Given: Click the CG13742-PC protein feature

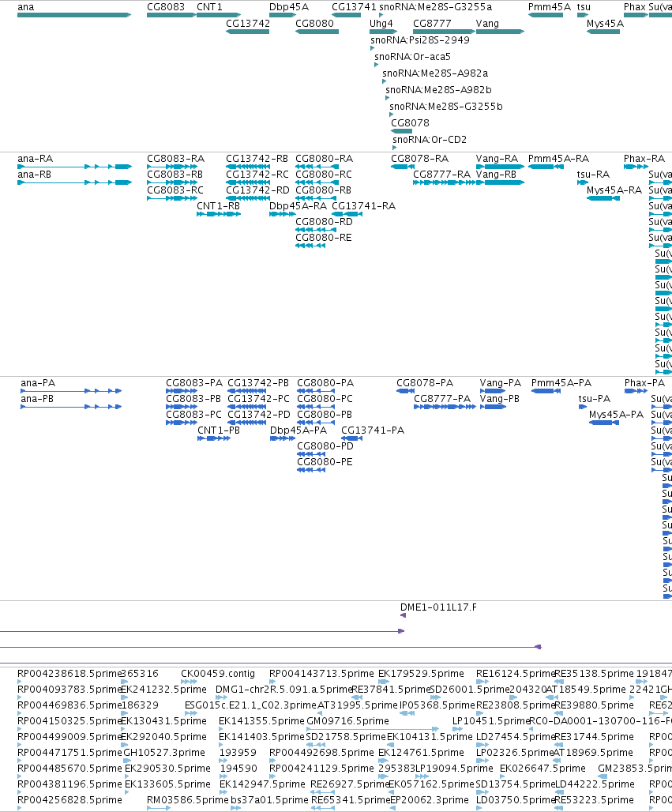Looking at the screenshot, I should click(247, 407).
